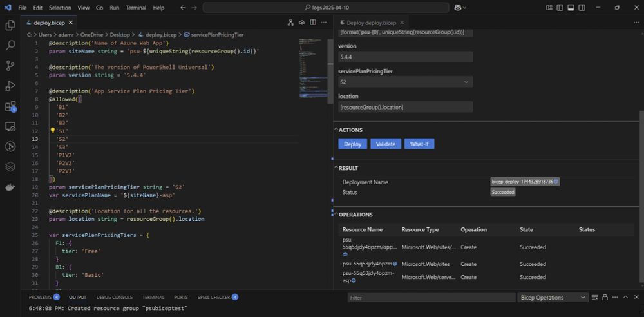Open the Copilot dropdown arrow
This screenshot has width=644, height=317.
coord(464,7)
